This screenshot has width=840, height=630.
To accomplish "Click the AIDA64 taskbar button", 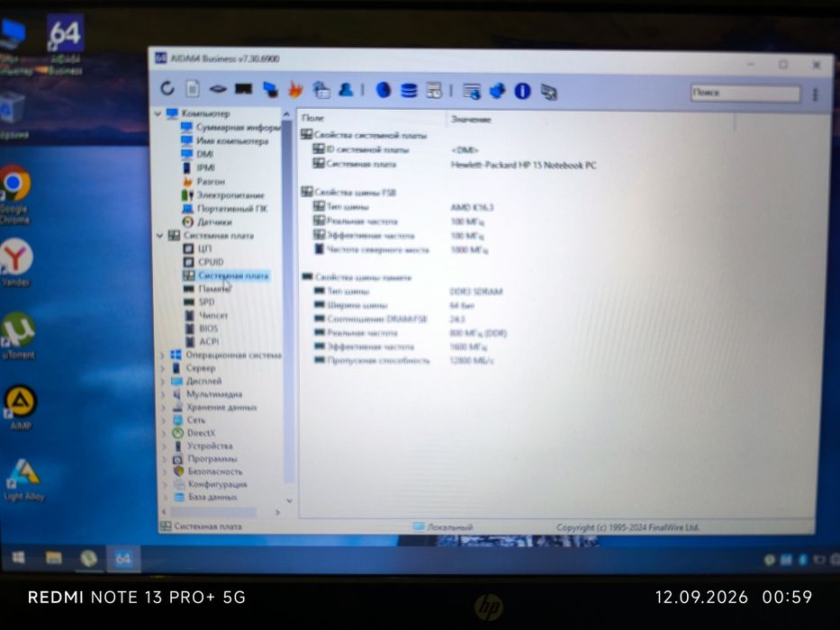I will tap(123, 559).
